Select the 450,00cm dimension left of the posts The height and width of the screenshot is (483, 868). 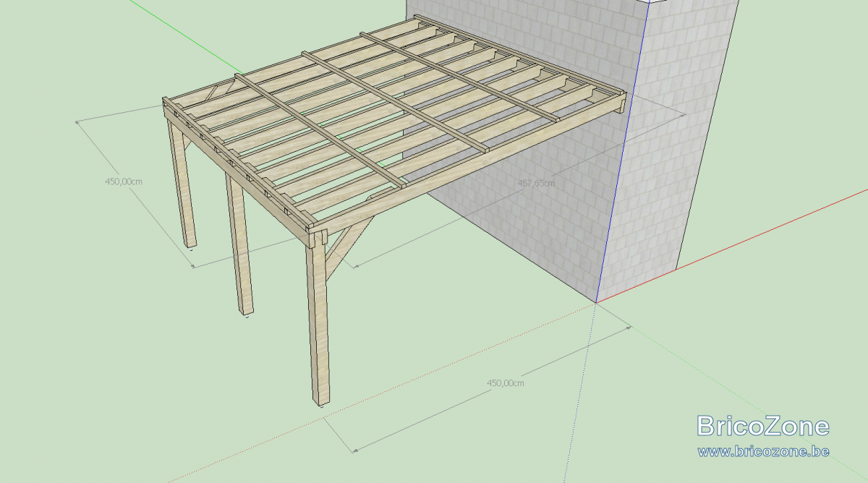coord(124,181)
